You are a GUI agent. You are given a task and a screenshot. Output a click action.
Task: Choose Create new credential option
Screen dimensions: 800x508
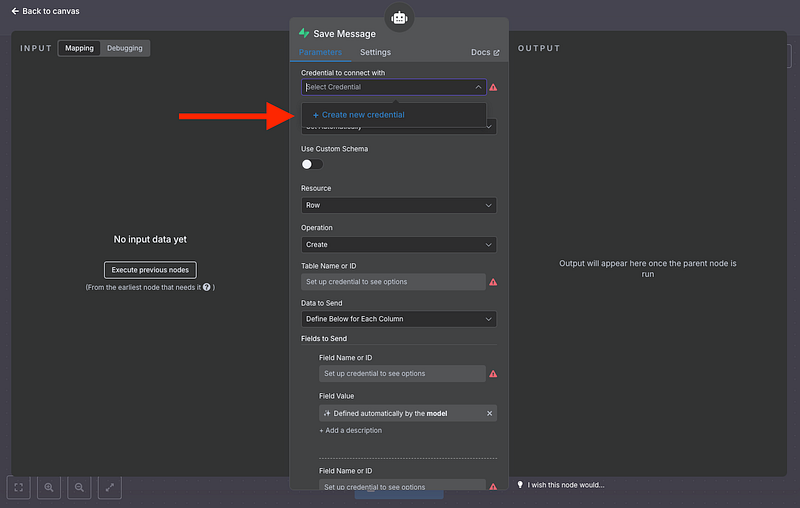tap(358, 115)
